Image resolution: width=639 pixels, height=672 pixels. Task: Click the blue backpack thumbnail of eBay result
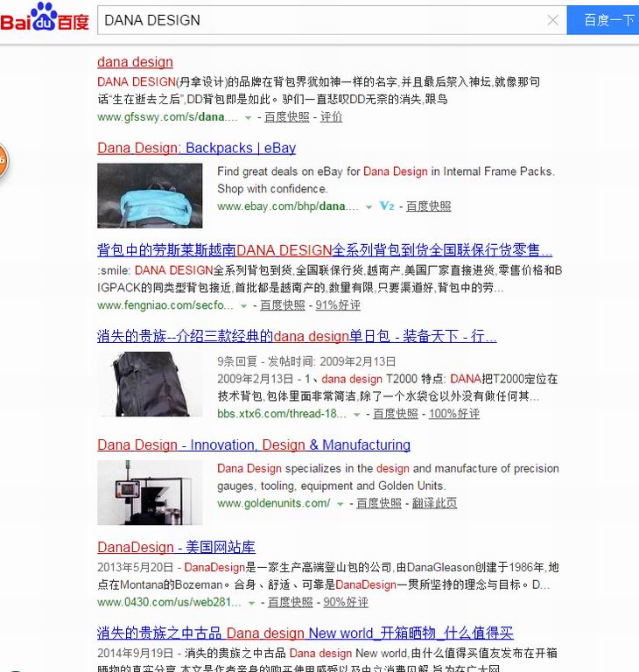coord(150,195)
